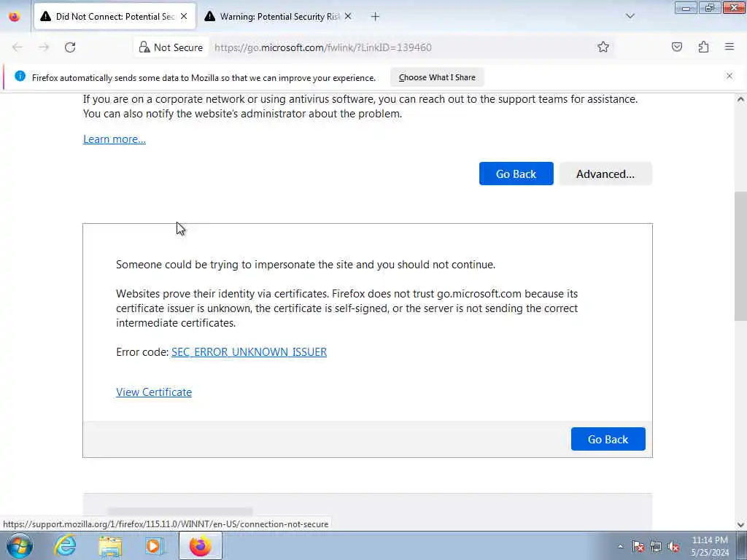747x560 pixels.
Task: Close the Warning: Potential Security Risk tab
Action: tap(348, 17)
